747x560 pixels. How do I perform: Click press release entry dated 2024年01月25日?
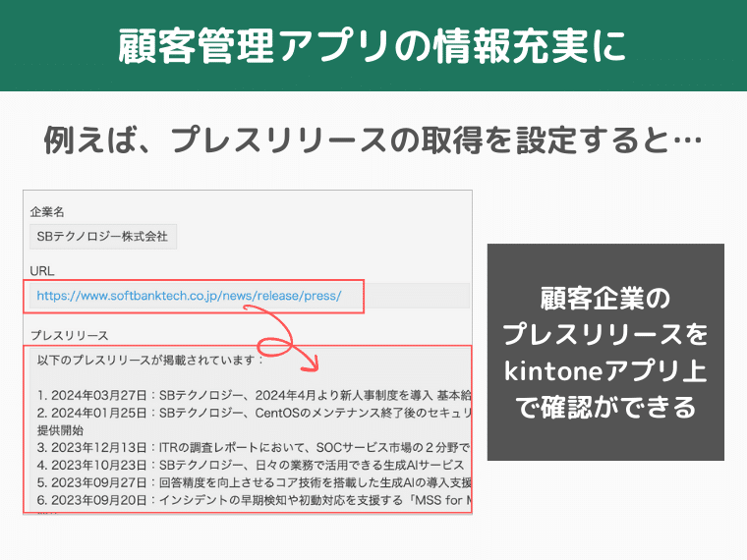coord(254,413)
